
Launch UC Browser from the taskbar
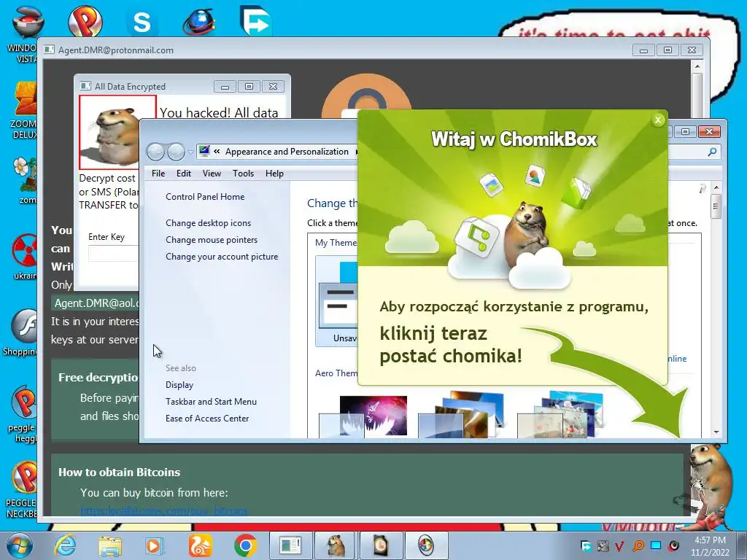click(x=200, y=545)
